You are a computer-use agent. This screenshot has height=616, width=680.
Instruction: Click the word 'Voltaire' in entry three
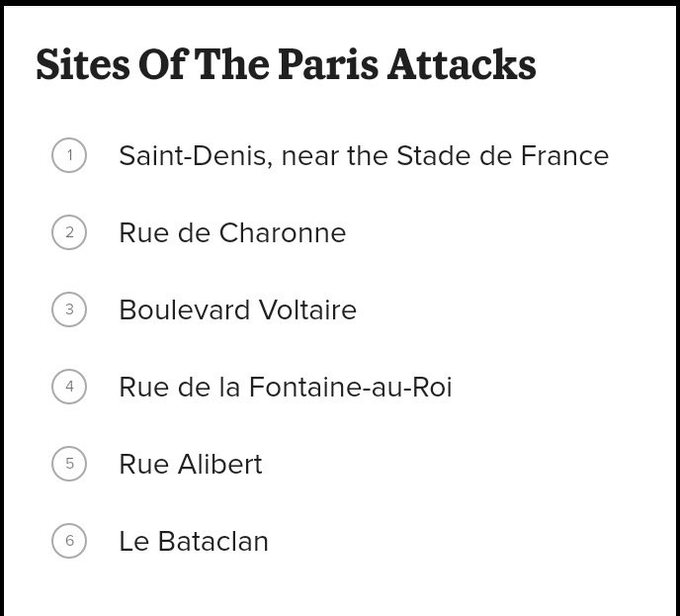[308, 309]
